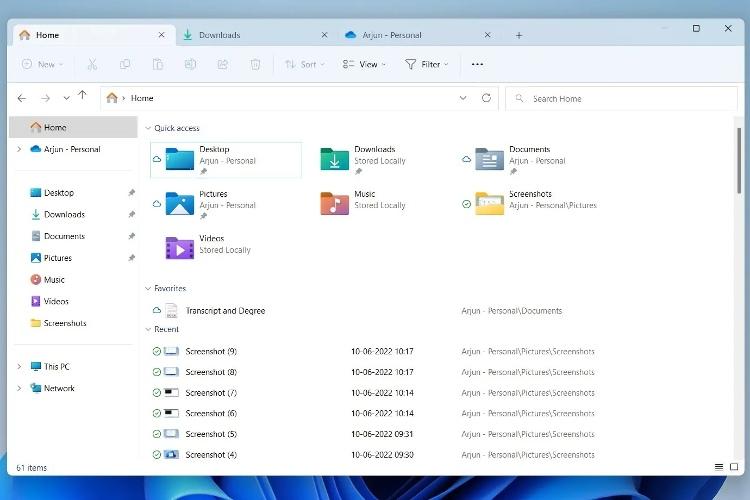
Task: Collapse the Favorites section
Action: (x=148, y=289)
